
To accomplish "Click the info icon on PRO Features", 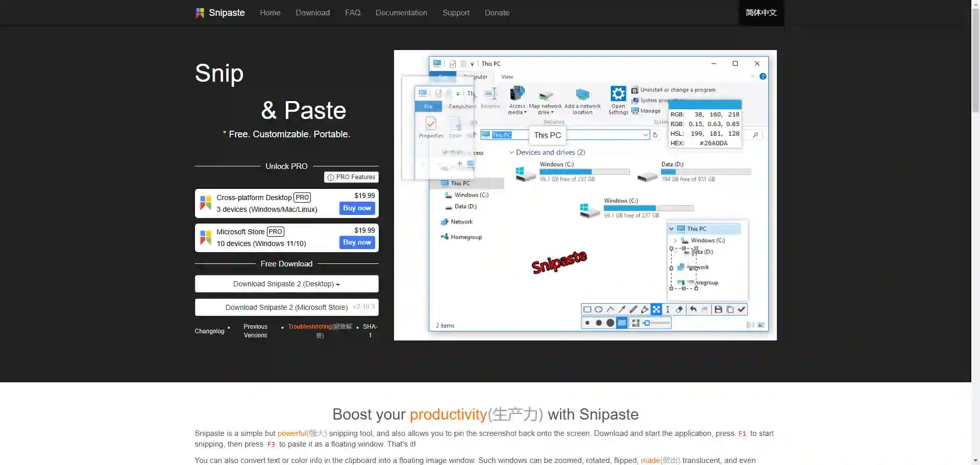I will point(331,177).
